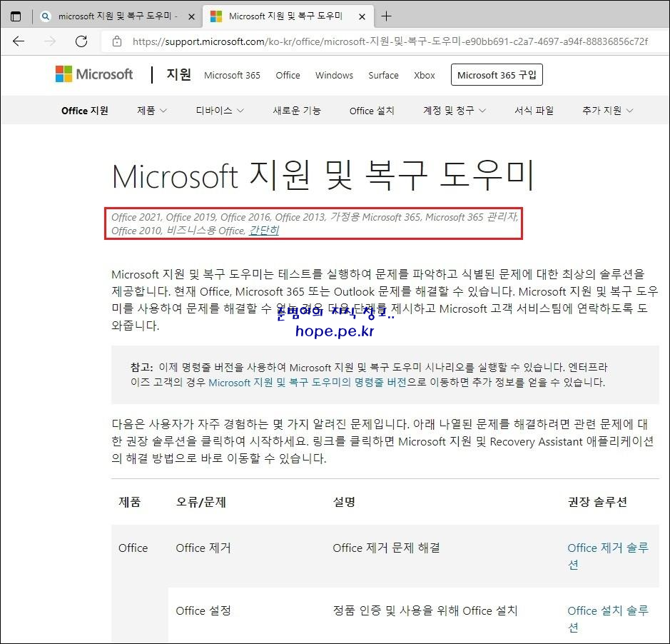The width and height of the screenshot is (670, 644).
Task: Expand the 추가 지원 dropdown
Action: click(607, 111)
